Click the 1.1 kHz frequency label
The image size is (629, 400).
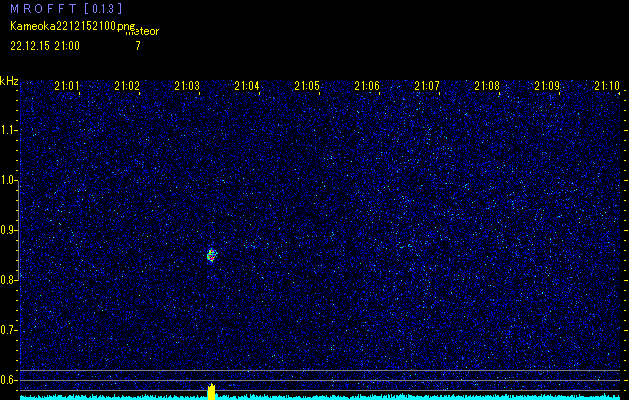pyautogui.click(x=8, y=130)
